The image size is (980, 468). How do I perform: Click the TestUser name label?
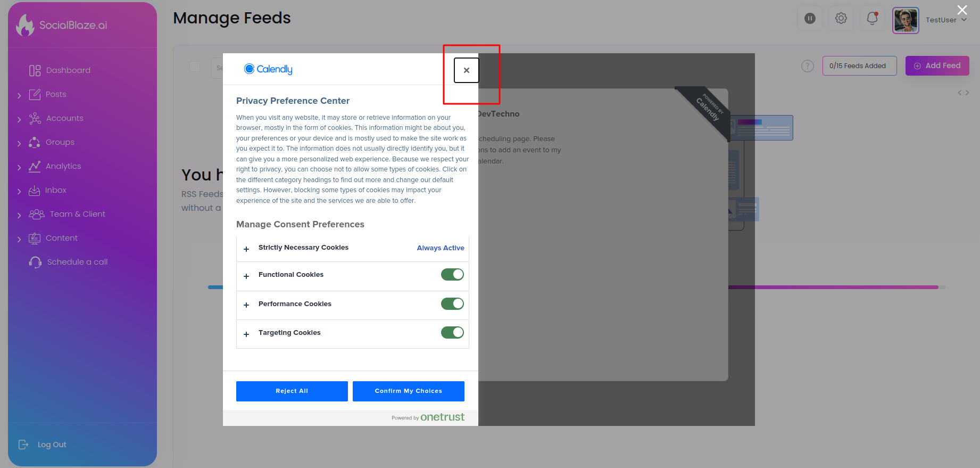click(941, 20)
